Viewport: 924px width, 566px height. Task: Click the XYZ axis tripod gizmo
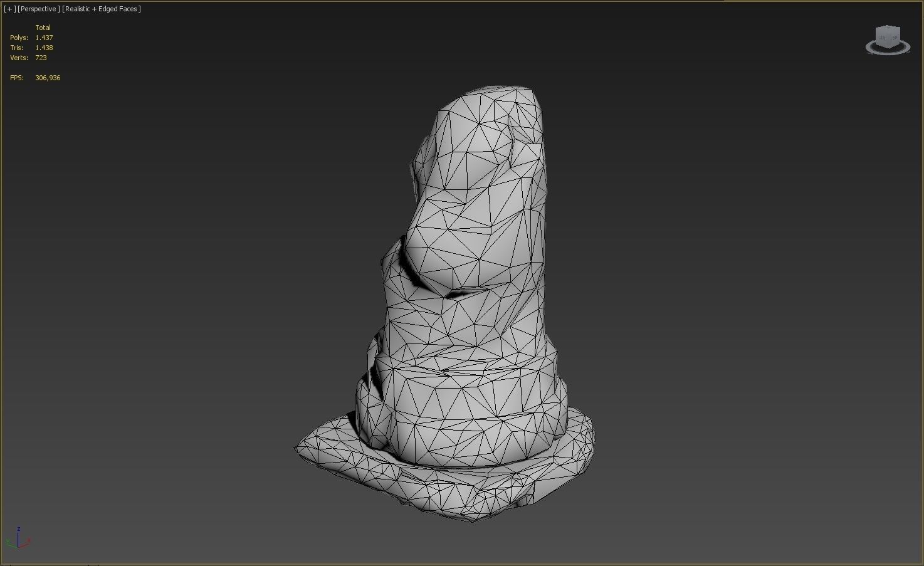[18, 539]
